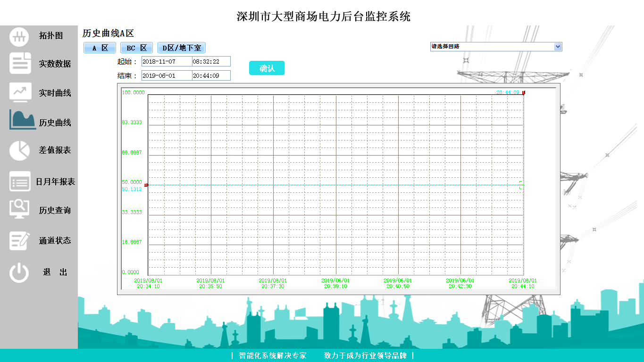Click the start time field 08:32:22

click(x=211, y=62)
